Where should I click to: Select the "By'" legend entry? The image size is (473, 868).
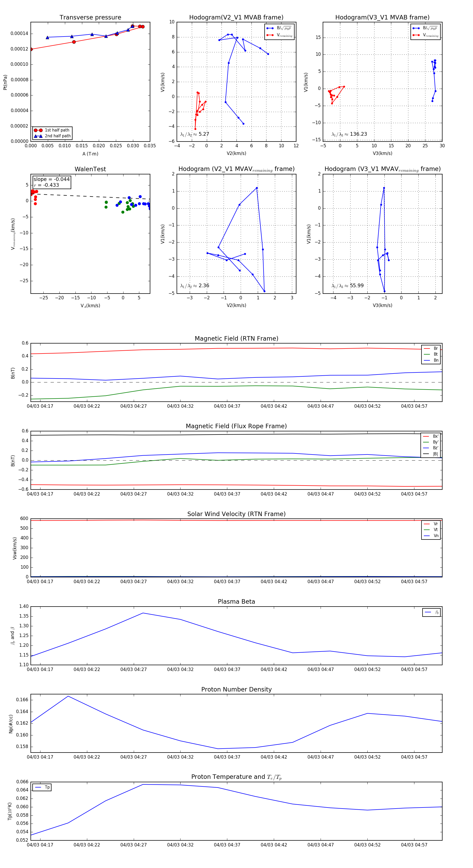[431, 442]
